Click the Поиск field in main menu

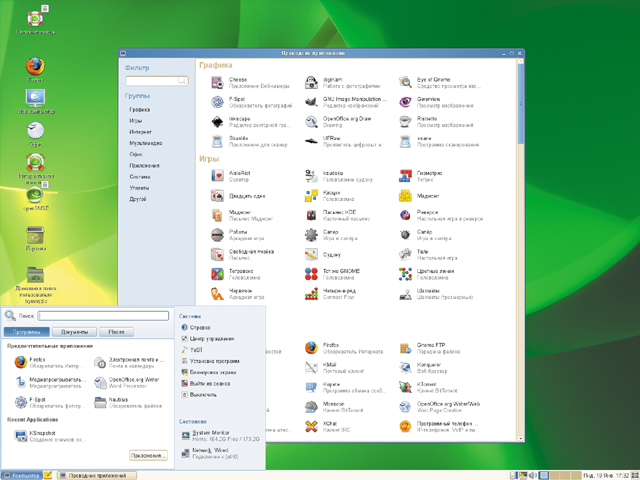coord(103,316)
